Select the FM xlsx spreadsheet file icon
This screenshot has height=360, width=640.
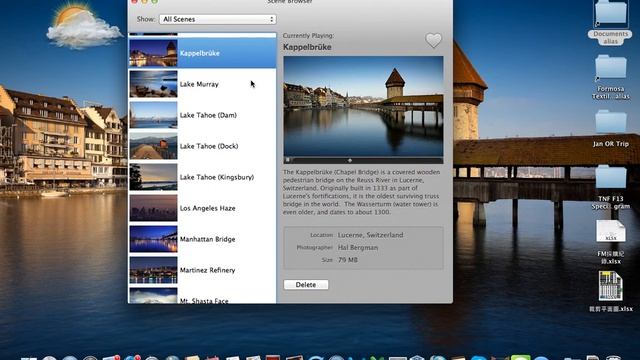pos(611,232)
